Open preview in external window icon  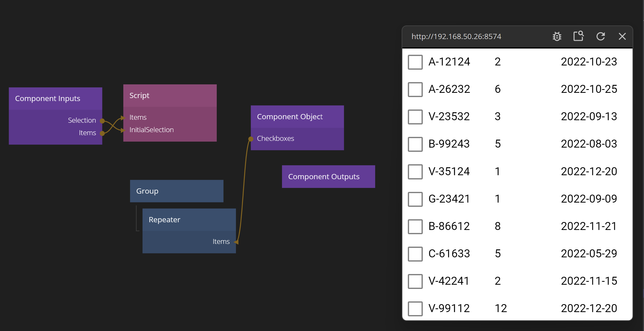coord(578,36)
